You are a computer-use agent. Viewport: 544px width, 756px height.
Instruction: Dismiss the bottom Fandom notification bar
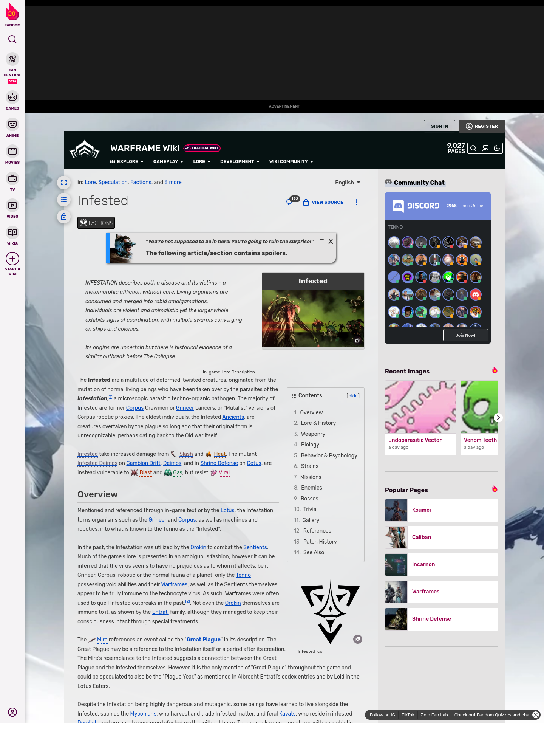536,715
